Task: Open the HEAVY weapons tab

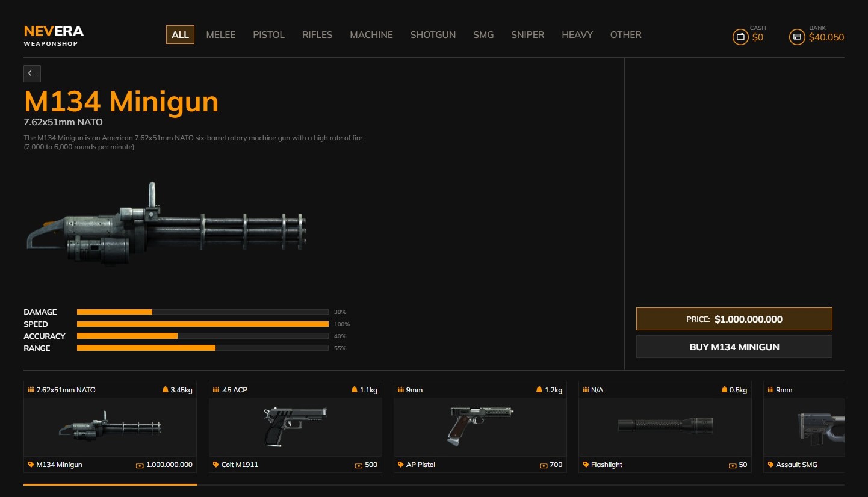Action: point(577,35)
